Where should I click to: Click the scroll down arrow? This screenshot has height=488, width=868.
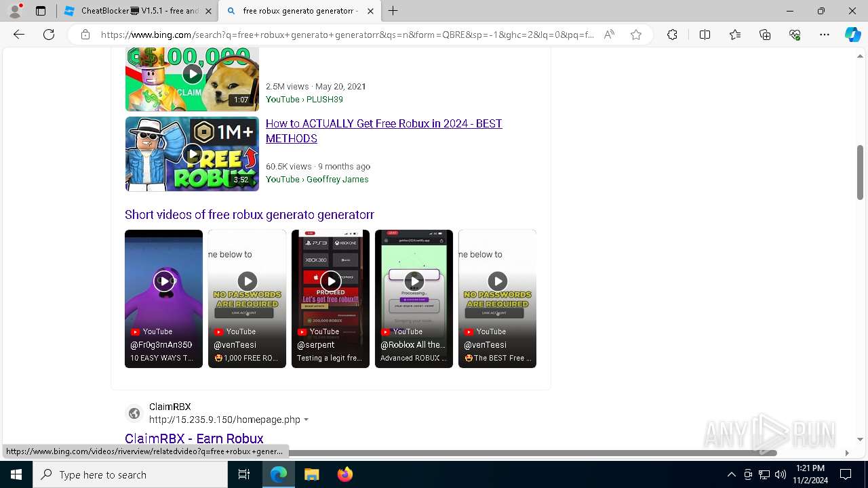coord(860,439)
